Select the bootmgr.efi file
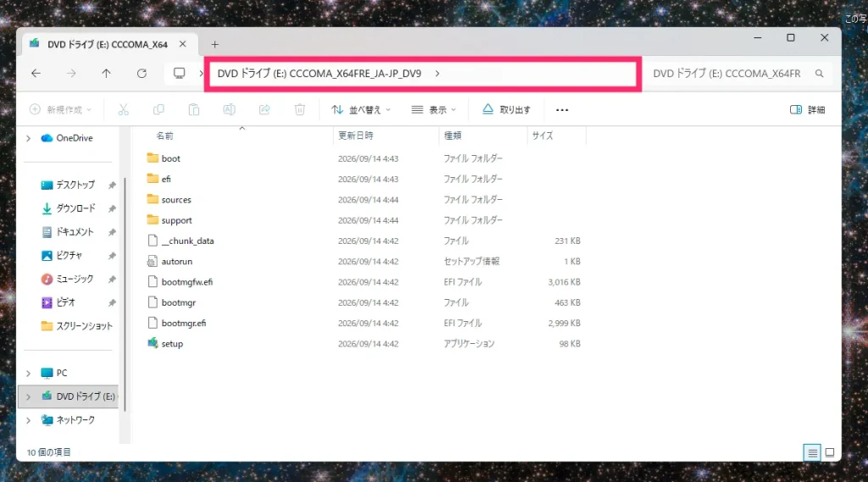This screenshot has width=868, height=482. [x=184, y=324]
